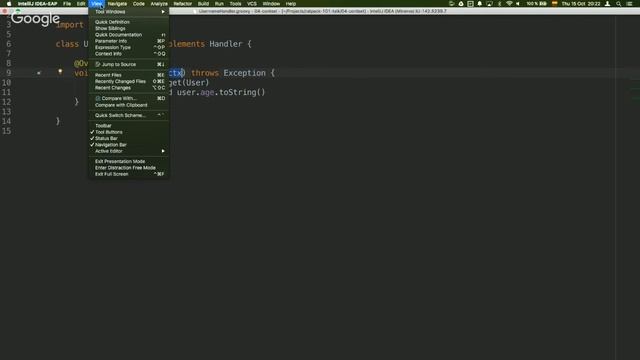Click the notification bell menu bar icon

[x=480, y=4]
